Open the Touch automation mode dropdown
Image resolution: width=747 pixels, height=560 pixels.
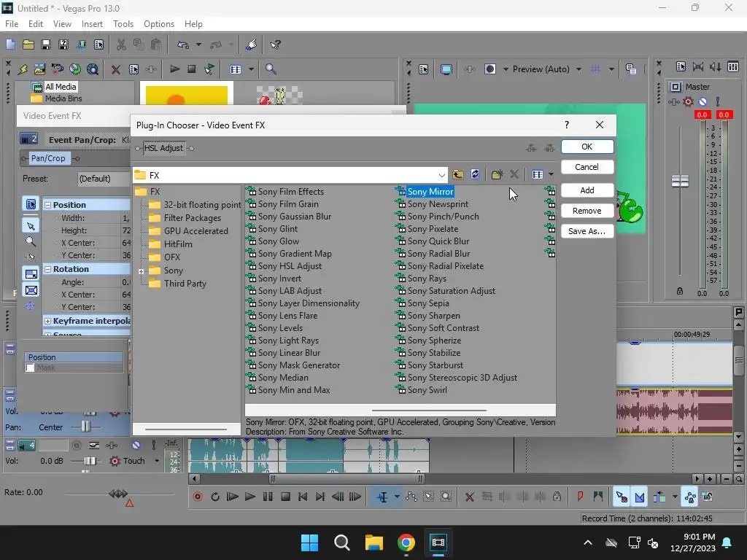(x=157, y=461)
